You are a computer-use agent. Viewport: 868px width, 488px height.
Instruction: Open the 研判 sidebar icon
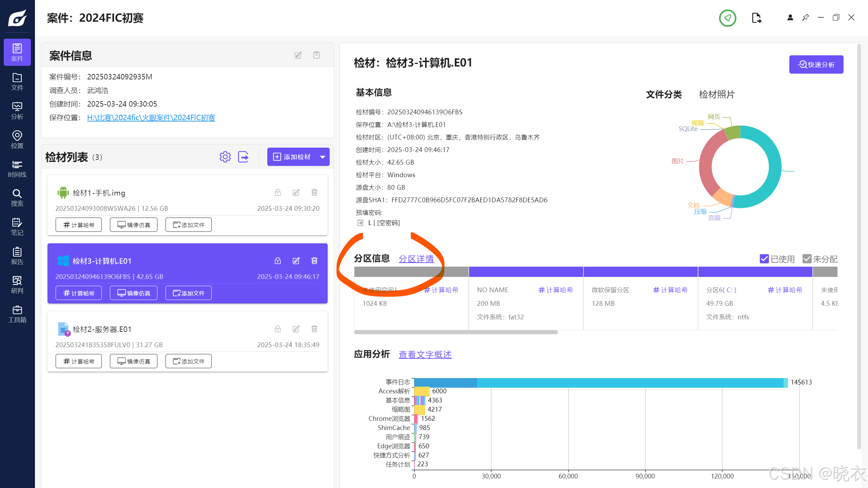coord(17,285)
